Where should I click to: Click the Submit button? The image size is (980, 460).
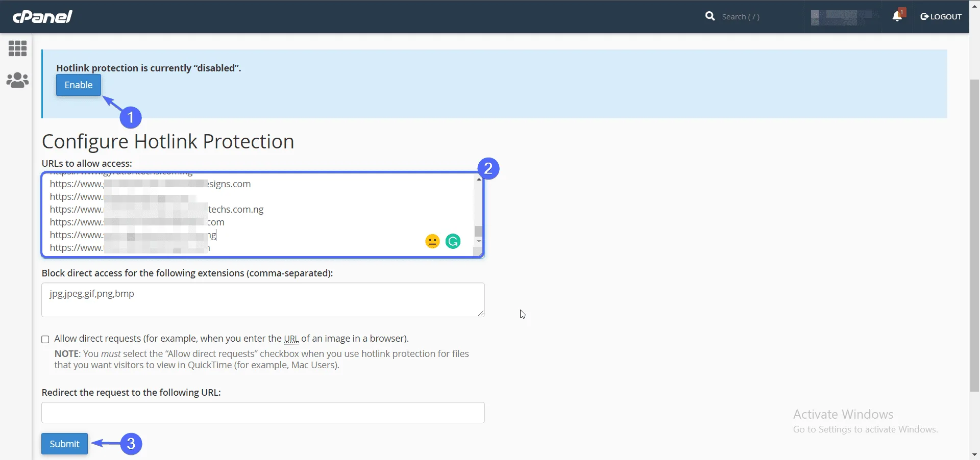click(x=64, y=444)
